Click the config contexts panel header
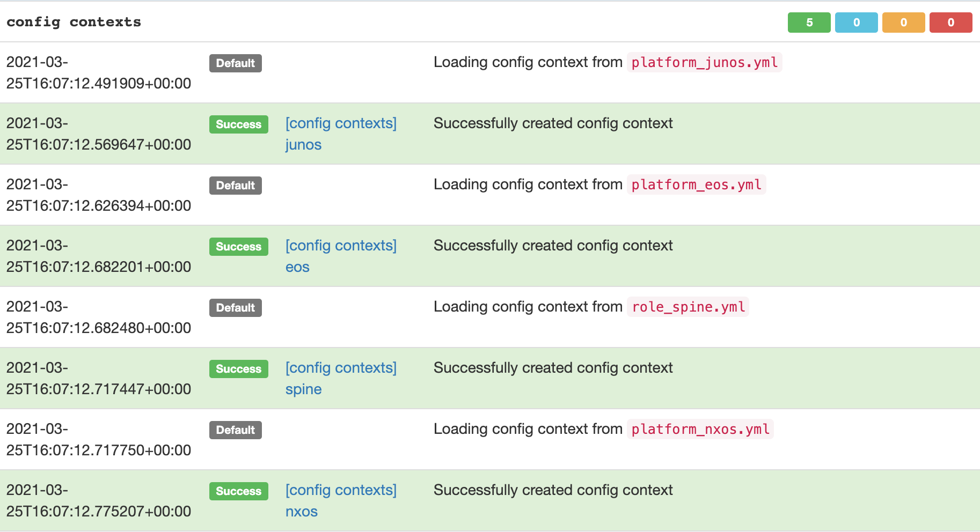 point(74,22)
